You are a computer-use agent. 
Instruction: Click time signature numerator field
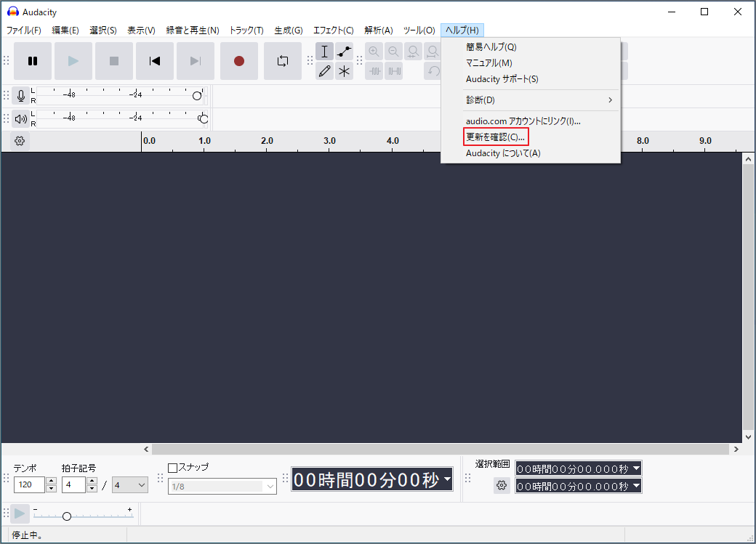pos(73,484)
